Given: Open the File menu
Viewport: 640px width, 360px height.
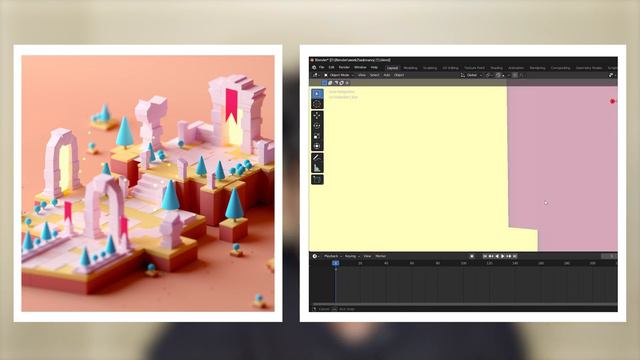Looking at the screenshot, I should (x=322, y=67).
